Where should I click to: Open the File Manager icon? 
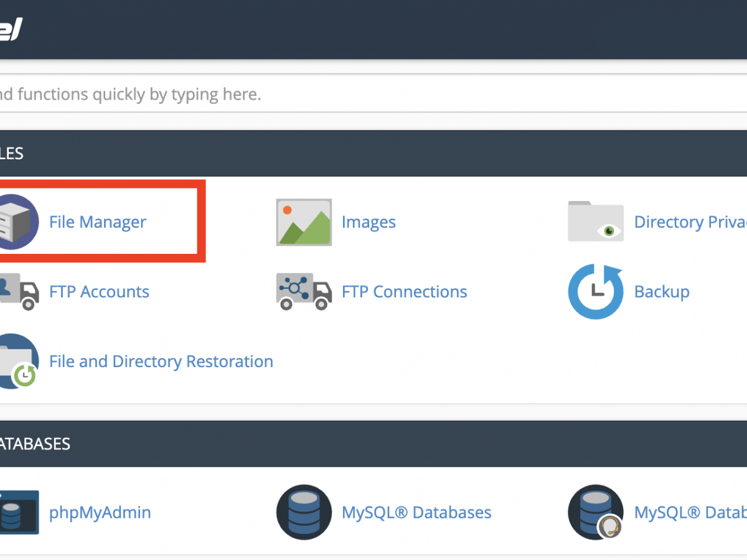coord(19,222)
